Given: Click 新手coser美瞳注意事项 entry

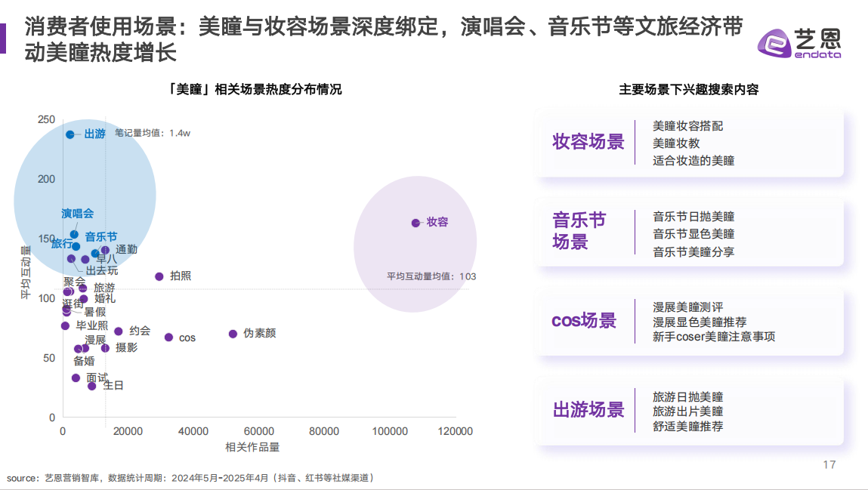Looking at the screenshot, I should pyautogui.click(x=714, y=337).
